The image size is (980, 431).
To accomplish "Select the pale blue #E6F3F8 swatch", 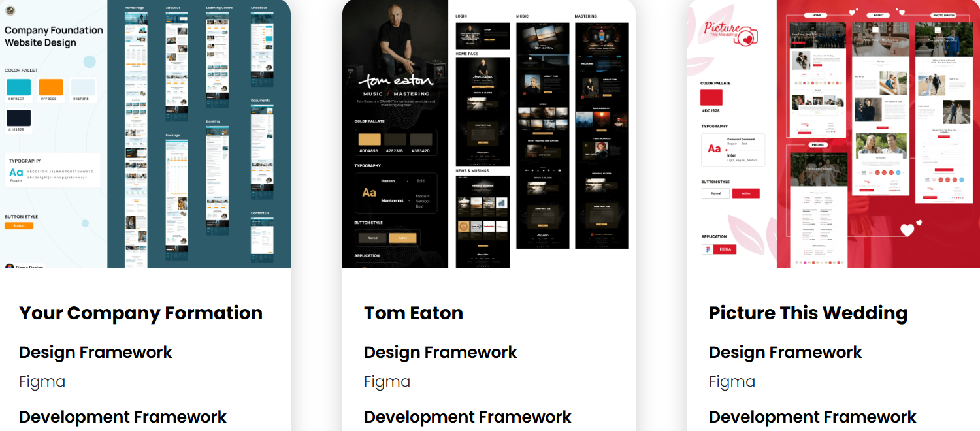I will coord(83,87).
